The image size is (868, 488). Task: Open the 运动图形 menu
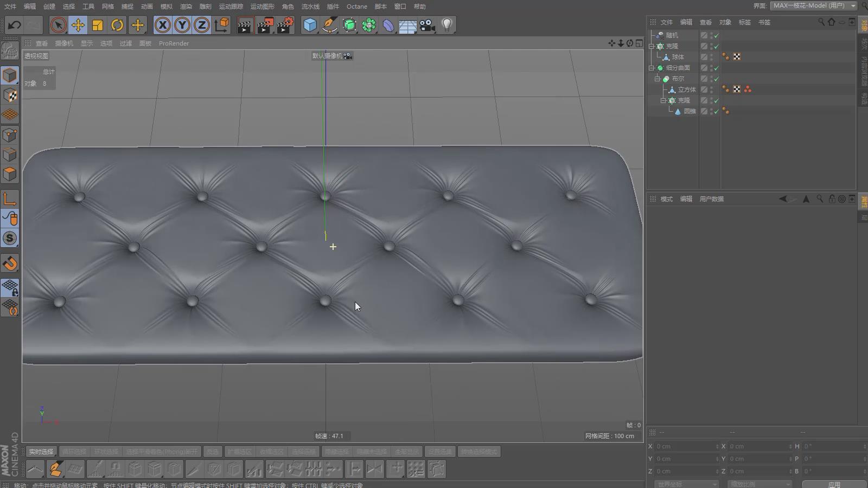coord(262,7)
